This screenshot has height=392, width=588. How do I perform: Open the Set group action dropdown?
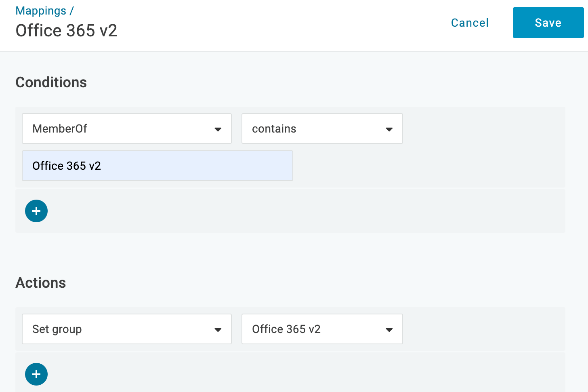[127, 329]
